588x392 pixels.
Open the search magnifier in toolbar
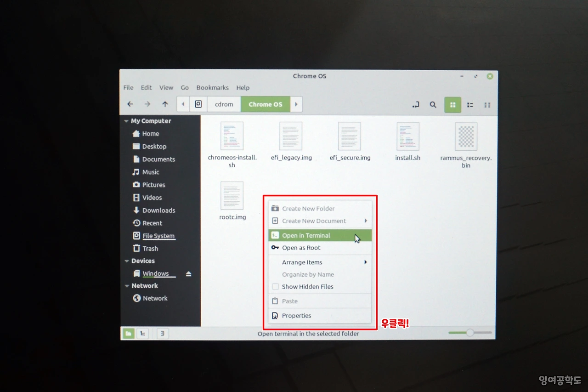tap(433, 105)
